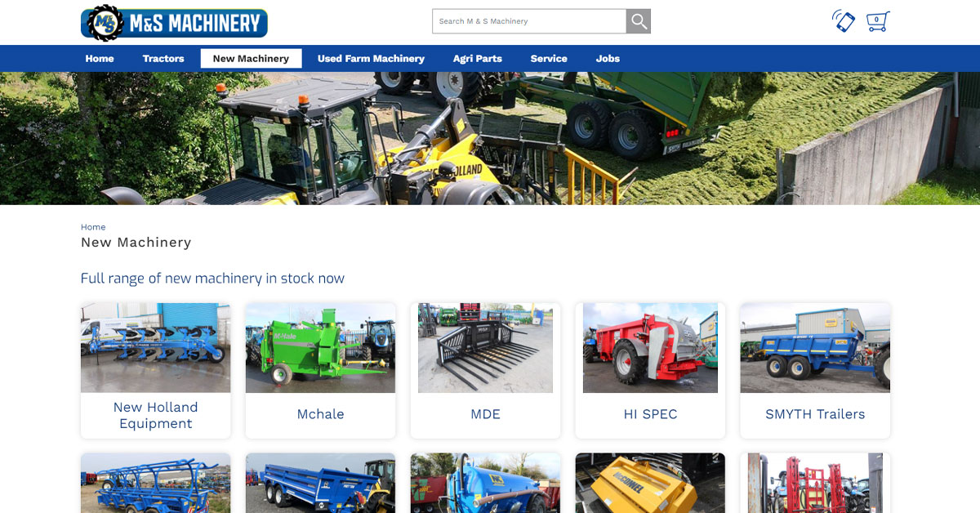Viewport: 980px width, 513px height.
Task: Open the Home navigation menu item
Action: (x=100, y=58)
